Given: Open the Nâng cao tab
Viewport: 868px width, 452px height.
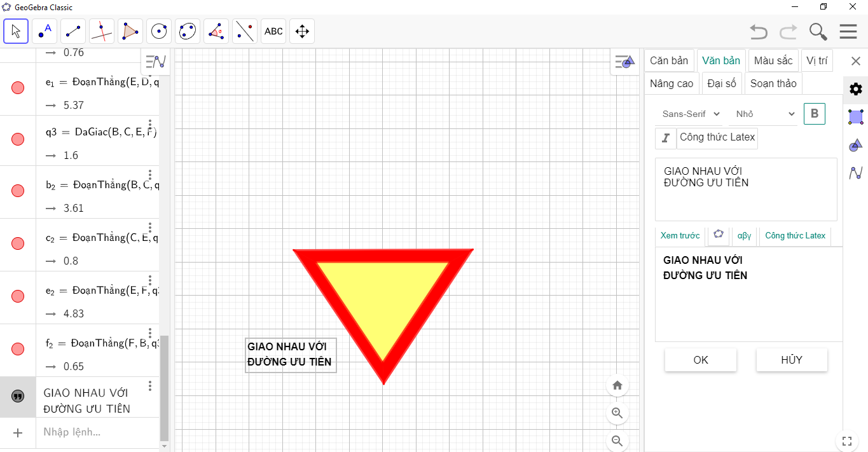Looking at the screenshot, I should point(672,83).
